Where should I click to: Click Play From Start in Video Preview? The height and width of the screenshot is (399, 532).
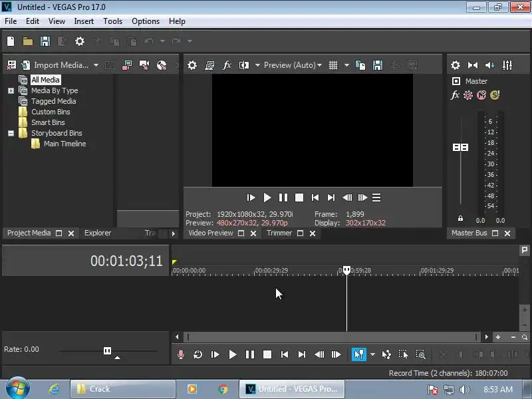pyautogui.click(x=251, y=198)
